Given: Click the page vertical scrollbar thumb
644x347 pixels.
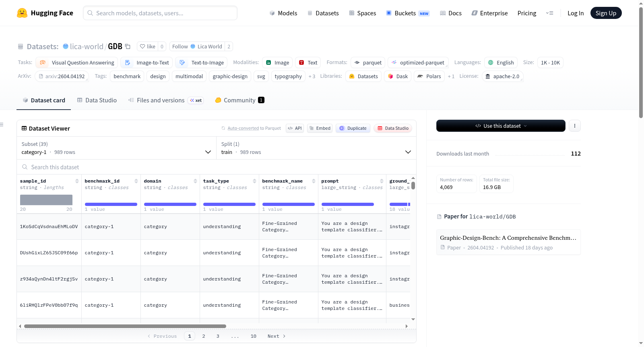Looking at the screenshot, I should coord(641,62).
